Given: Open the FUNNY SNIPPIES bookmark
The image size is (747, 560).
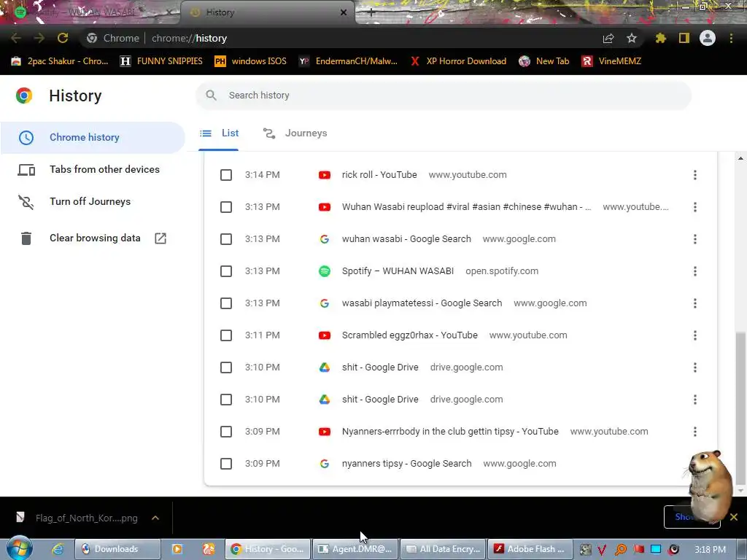Looking at the screenshot, I should [161, 61].
